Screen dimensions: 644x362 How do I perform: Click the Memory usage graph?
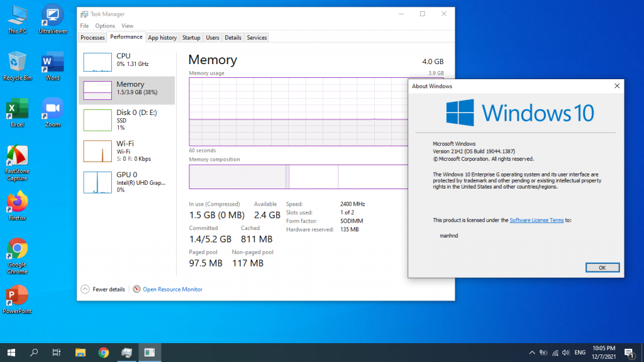(x=299, y=112)
